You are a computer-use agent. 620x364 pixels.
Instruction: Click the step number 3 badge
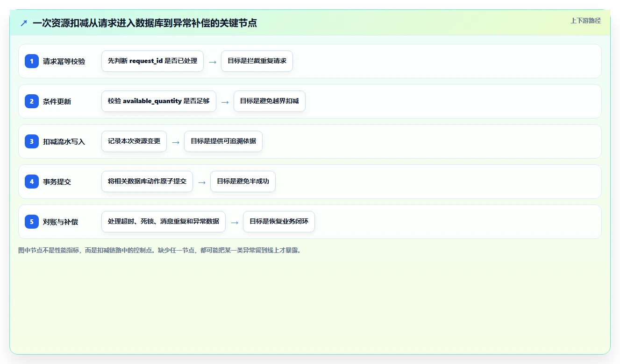pos(32,141)
